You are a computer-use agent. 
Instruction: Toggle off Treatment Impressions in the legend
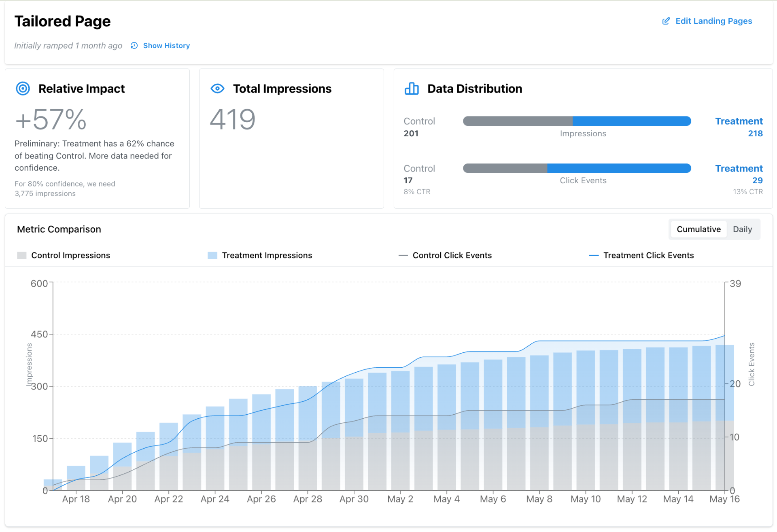(x=267, y=255)
